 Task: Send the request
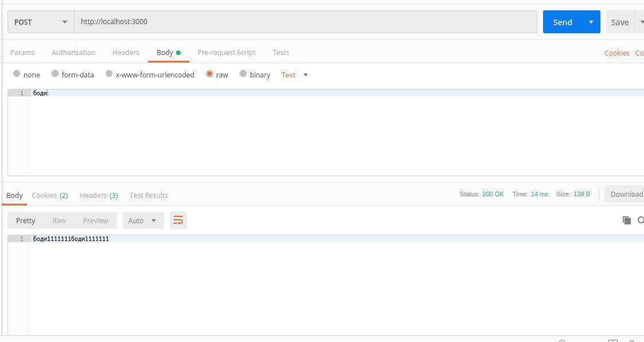click(563, 22)
